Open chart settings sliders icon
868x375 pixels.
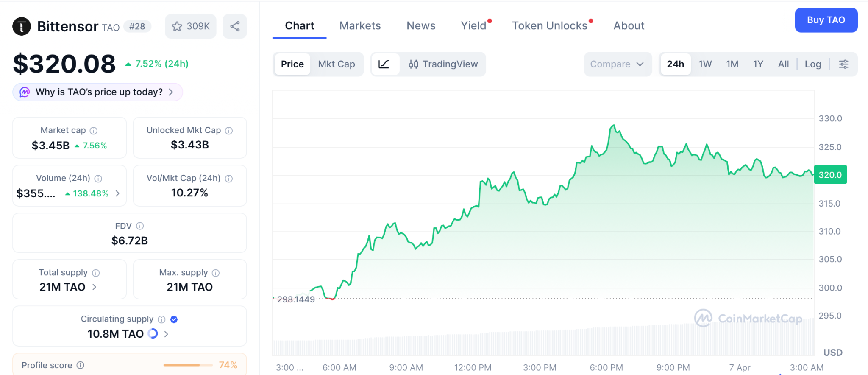(843, 64)
